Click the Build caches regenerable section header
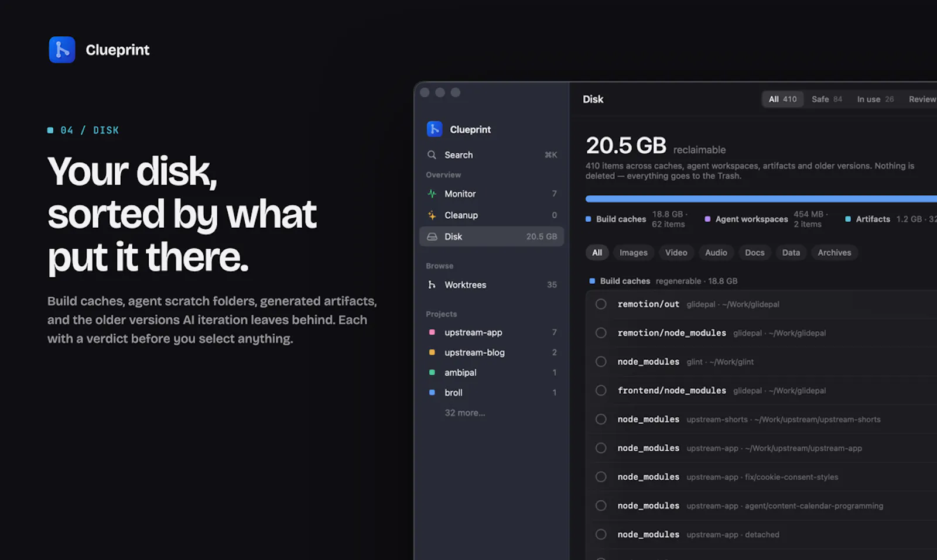The image size is (937, 560). pyautogui.click(x=664, y=281)
